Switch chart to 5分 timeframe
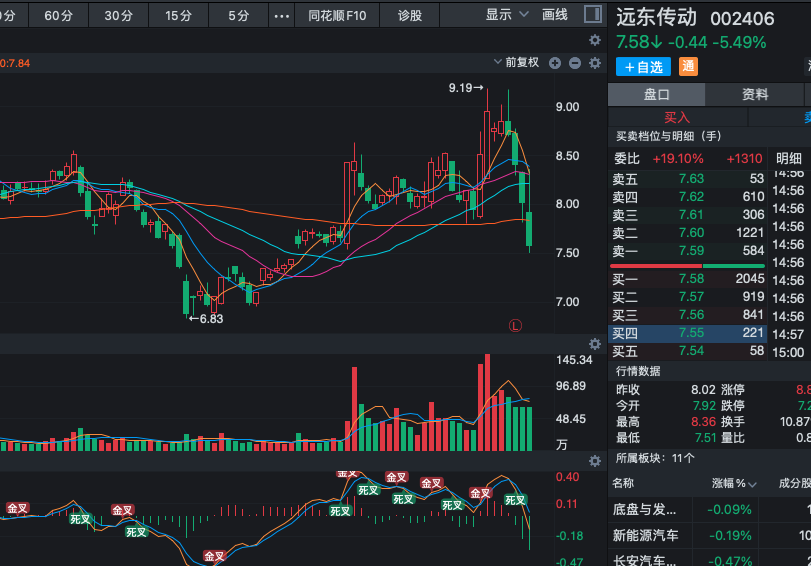The height and width of the screenshot is (566, 811). tap(238, 16)
